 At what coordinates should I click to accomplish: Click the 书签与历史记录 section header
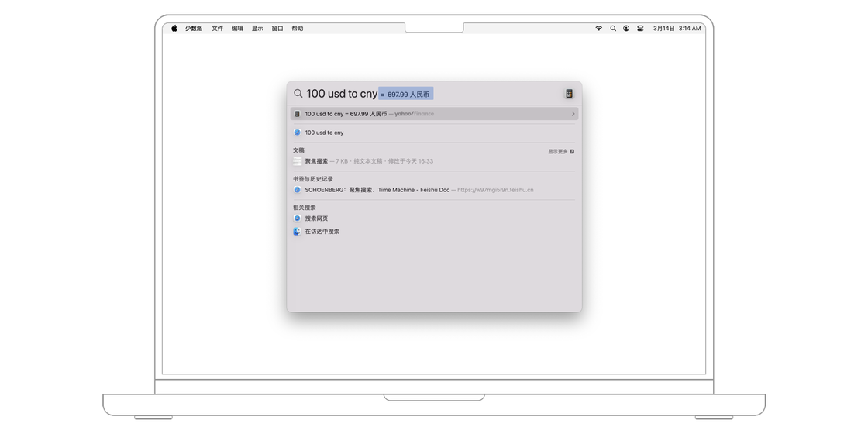click(x=313, y=179)
